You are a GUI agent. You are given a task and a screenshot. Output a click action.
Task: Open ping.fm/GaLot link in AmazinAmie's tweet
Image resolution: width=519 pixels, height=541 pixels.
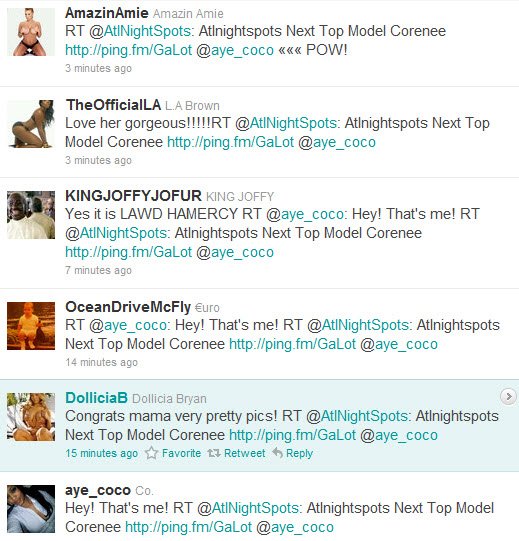click(x=128, y=50)
